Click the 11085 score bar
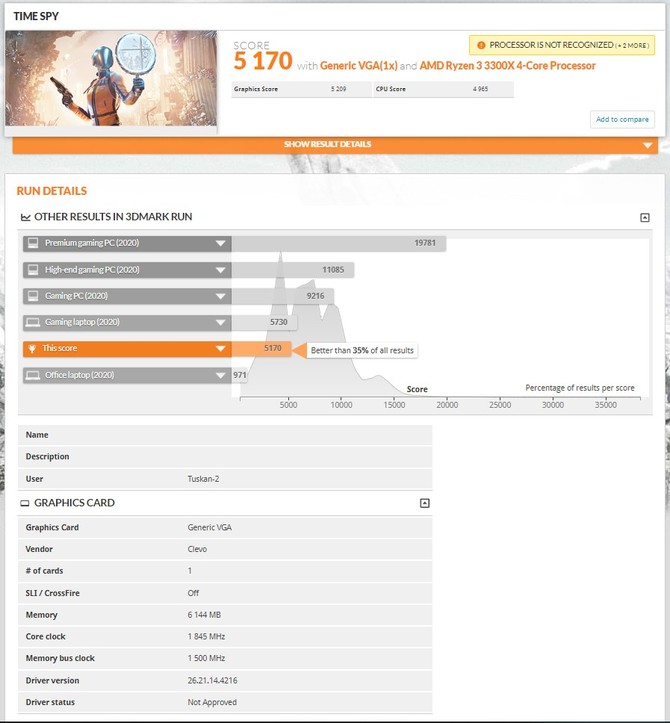Image resolution: width=670 pixels, height=723 pixels. [x=293, y=270]
